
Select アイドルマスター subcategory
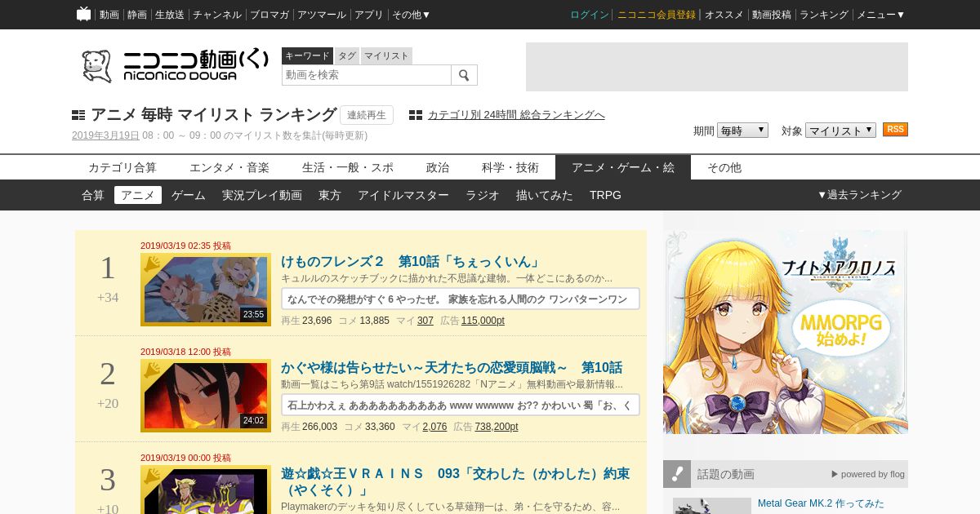point(403,195)
